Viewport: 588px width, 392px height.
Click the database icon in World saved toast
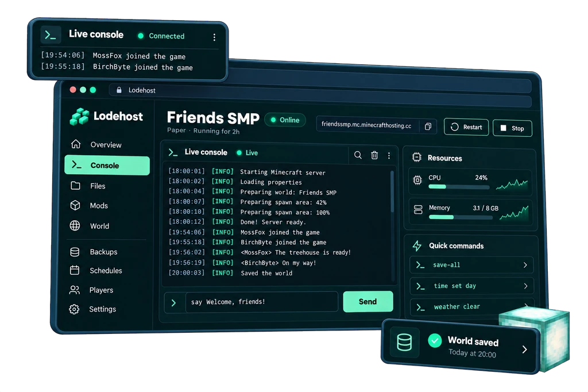point(404,343)
